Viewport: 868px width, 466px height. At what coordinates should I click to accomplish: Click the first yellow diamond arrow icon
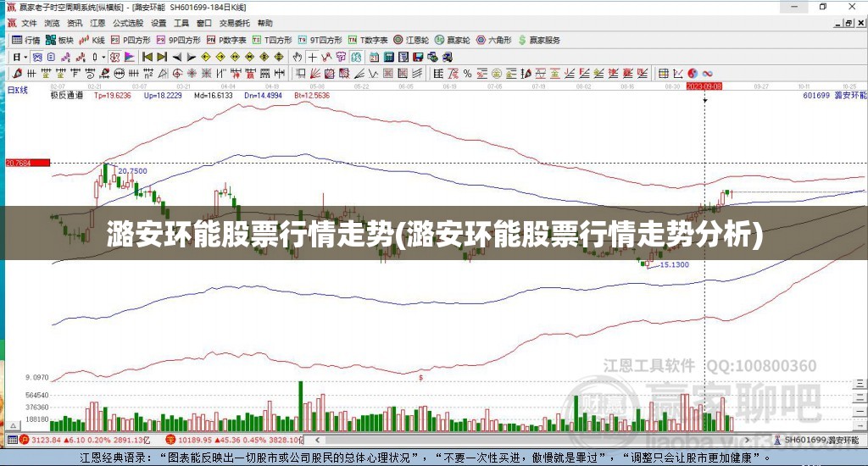(206, 57)
